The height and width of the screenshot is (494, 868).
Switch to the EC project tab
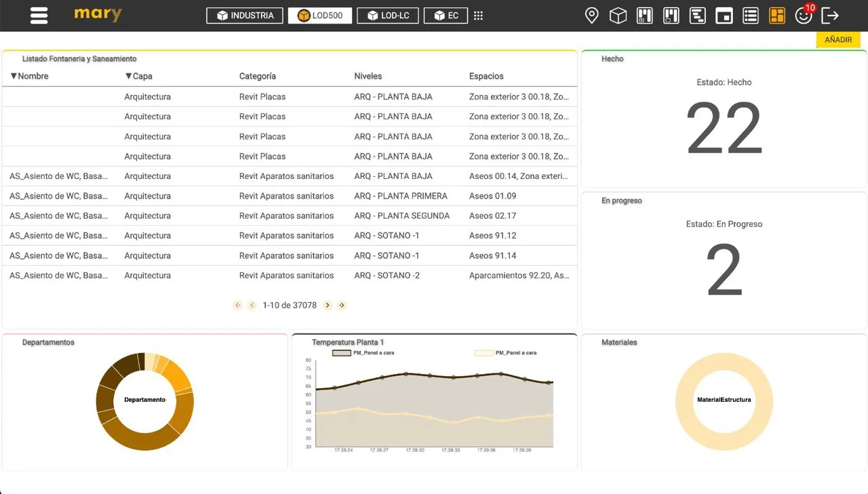(446, 16)
